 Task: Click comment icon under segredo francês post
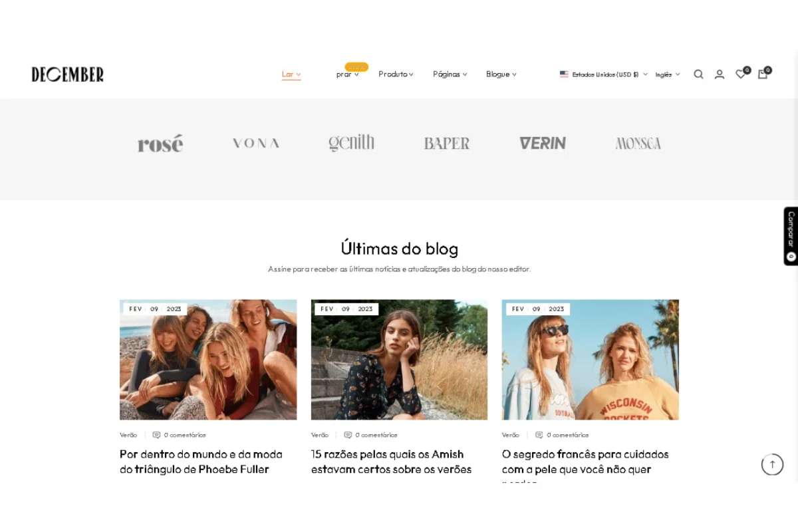(539, 435)
